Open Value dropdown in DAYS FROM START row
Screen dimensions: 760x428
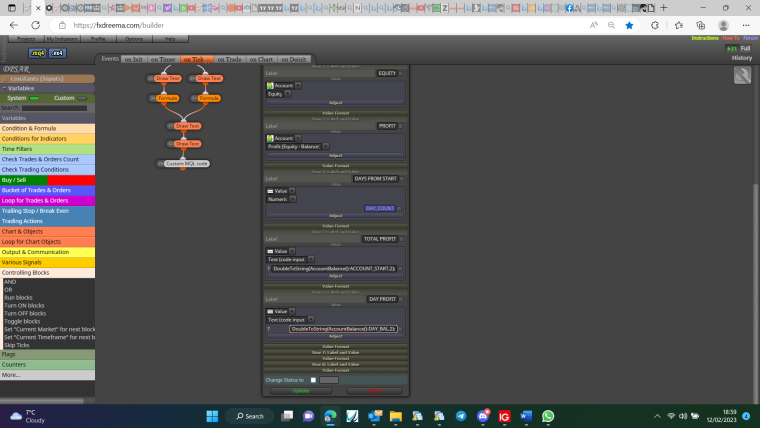point(292,191)
